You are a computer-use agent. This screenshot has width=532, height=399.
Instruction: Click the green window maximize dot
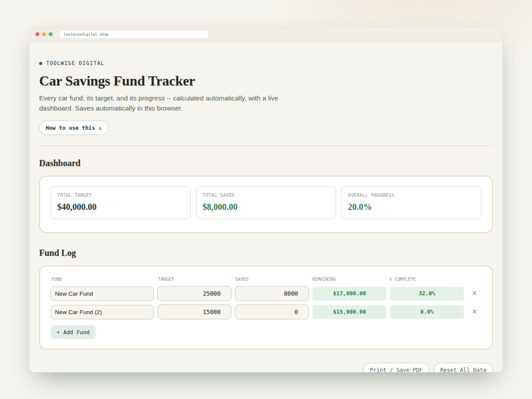point(51,34)
